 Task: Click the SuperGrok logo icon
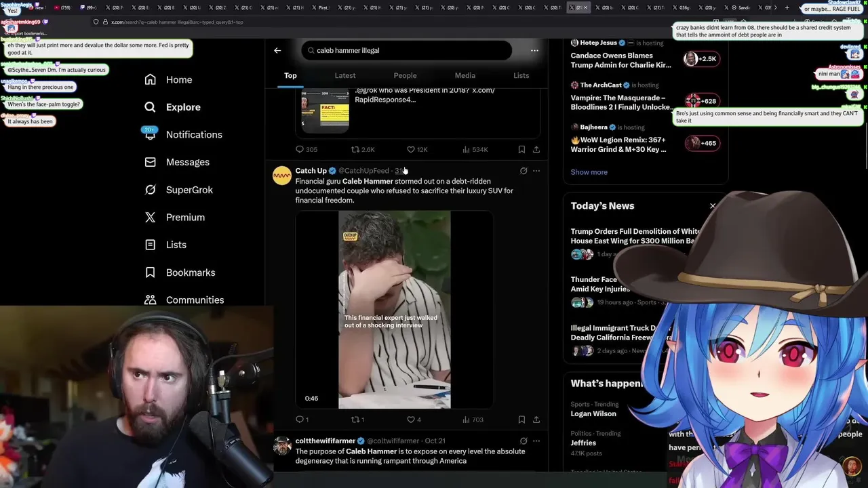tap(151, 190)
